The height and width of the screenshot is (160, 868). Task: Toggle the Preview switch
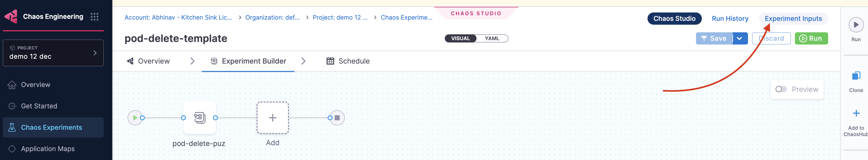781,89
